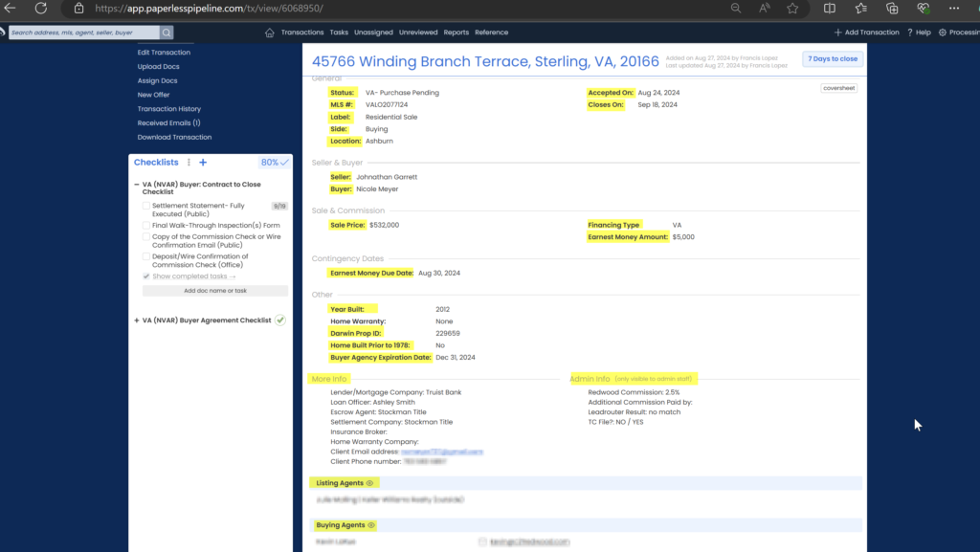Click the address title 45766 Winding Branch Terrace
The width and height of the screenshot is (980, 552).
(x=485, y=61)
